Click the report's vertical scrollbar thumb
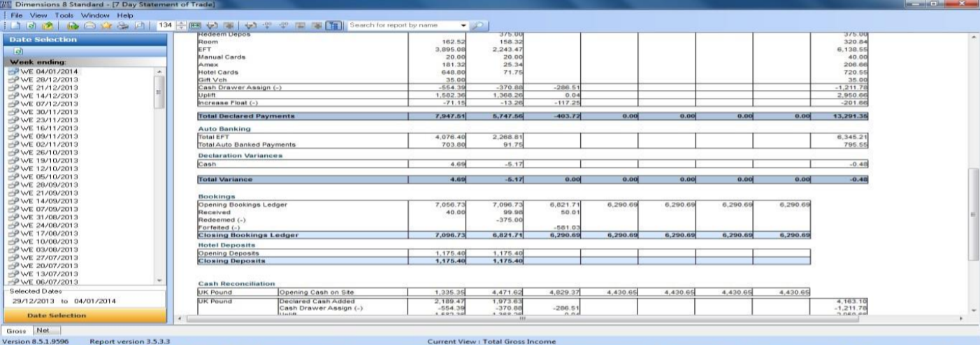Viewport: 980px width, 345px height. click(972, 216)
